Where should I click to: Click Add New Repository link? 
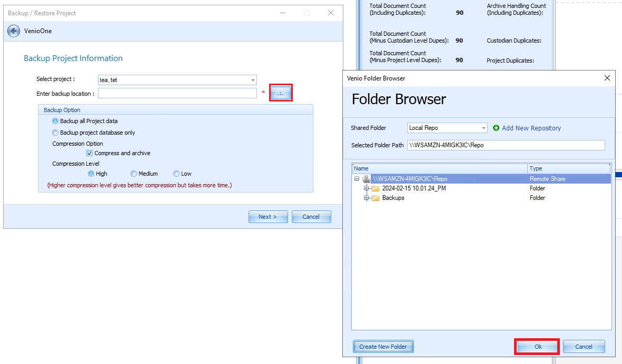[x=531, y=128]
